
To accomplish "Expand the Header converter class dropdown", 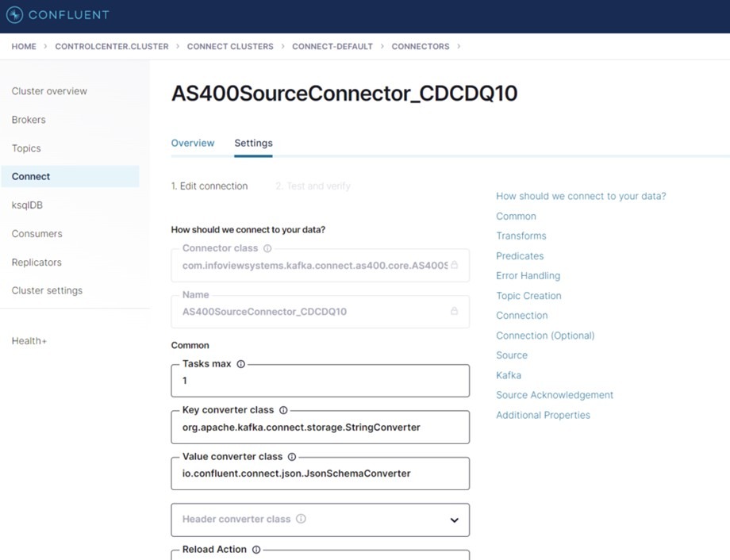I will (454, 520).
